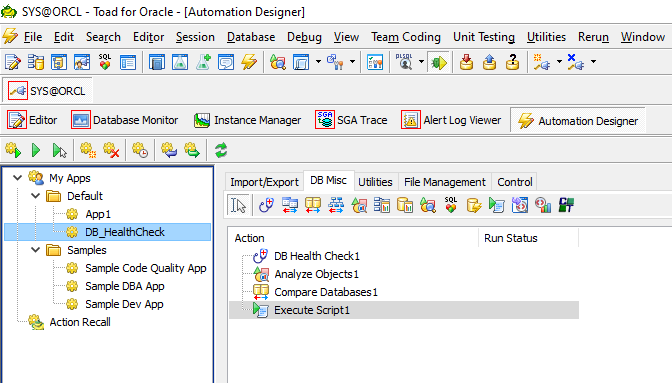Select Sample Dev App in tree
Screen dimensions: 672x383
[x=124, y=304]
